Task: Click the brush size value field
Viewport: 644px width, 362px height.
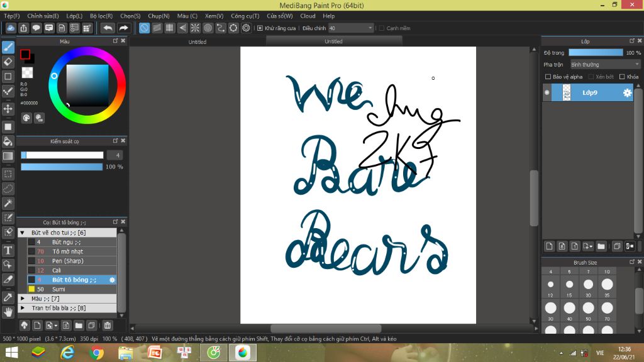Action: click(115, 155)
